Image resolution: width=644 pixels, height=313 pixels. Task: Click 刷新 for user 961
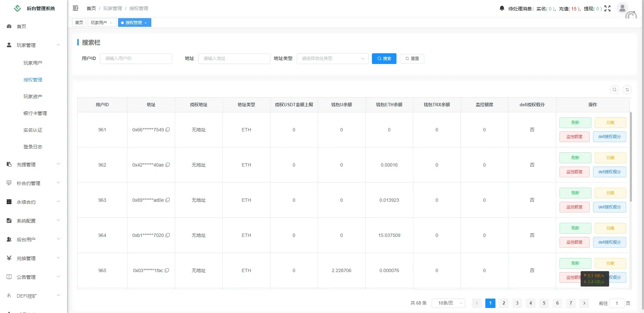[x=575, y=123]
